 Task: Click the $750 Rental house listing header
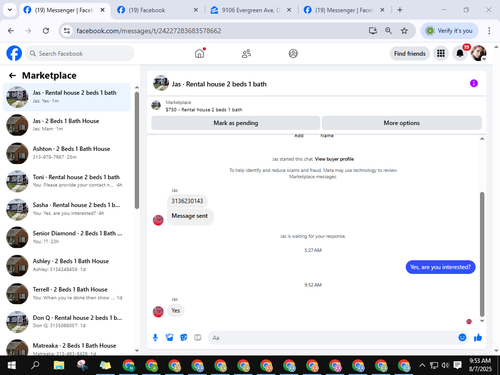coord(204,106)
